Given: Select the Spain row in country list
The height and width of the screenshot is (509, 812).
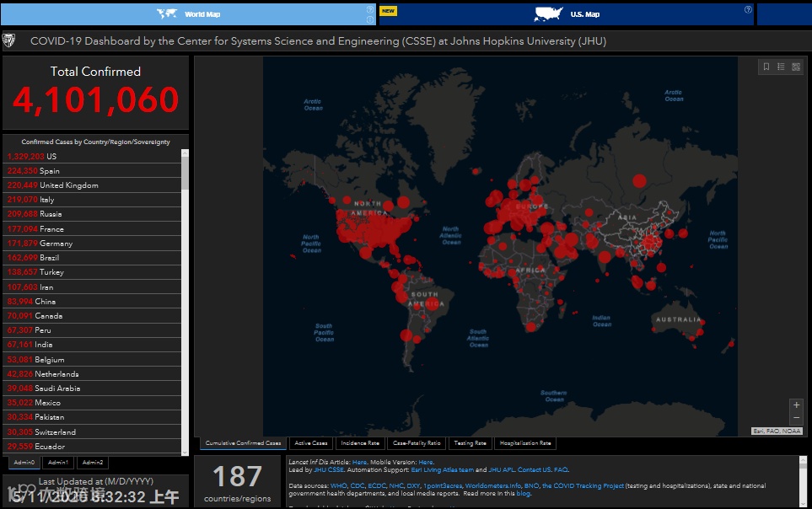Looking at the screenshot, I should pos(92,171).
